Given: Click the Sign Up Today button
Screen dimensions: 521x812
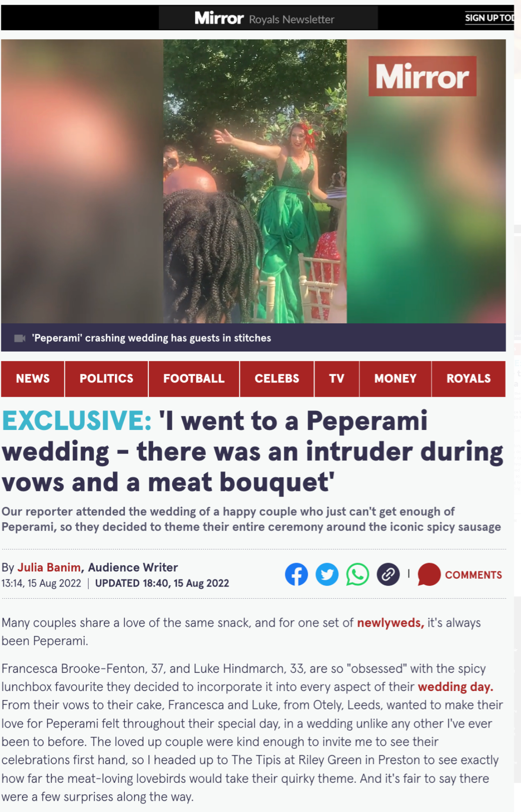Looking at the screenshot, I should [490, 18].
